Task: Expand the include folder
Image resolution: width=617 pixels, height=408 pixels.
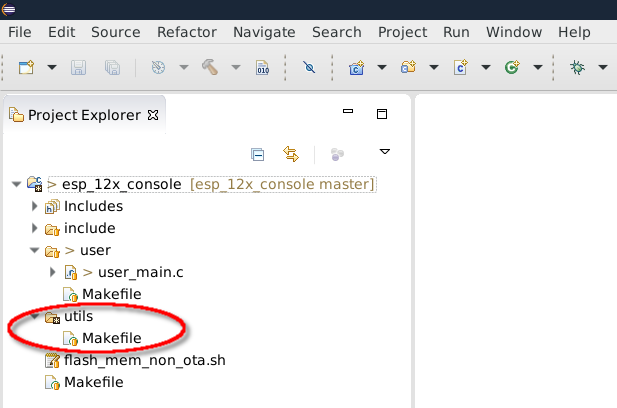Action: tap(35, 228)
